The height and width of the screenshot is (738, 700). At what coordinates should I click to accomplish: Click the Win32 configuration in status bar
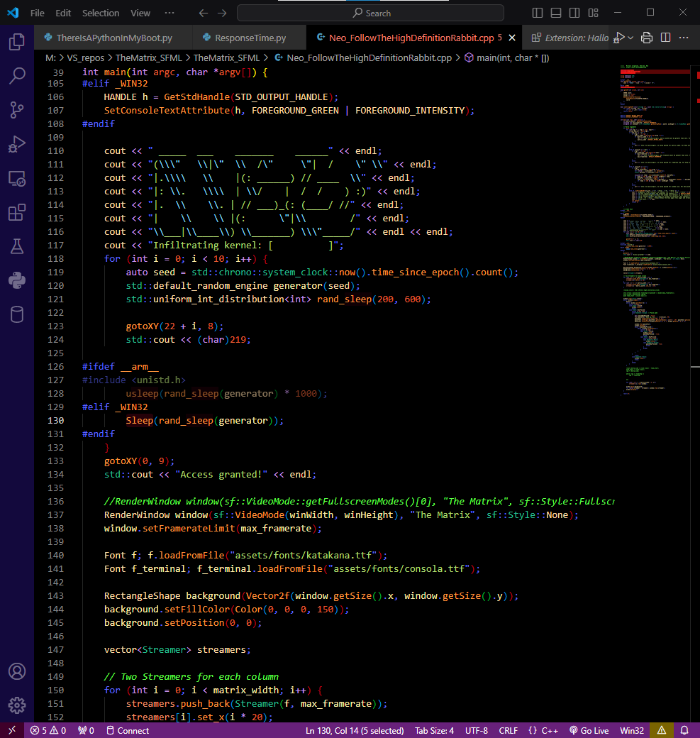coord(631,730)
